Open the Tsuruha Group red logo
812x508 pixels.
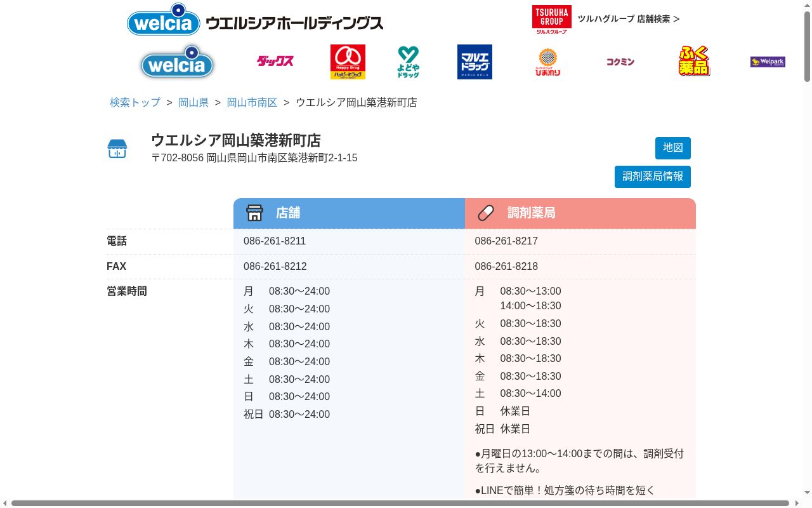[551, 19]
